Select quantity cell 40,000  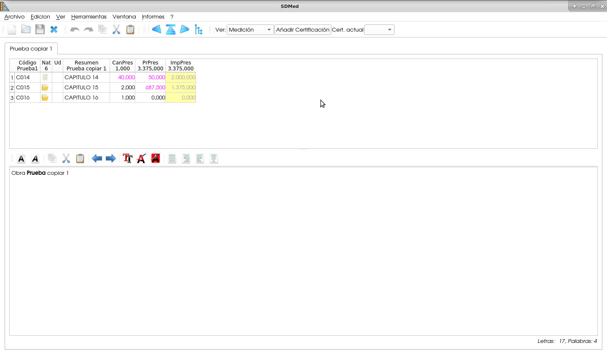123,77
